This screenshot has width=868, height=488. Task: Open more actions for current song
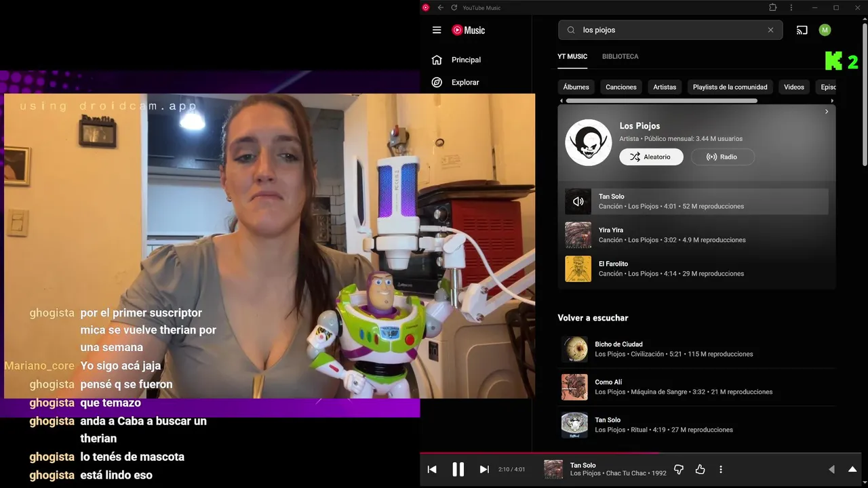[721, 469]
